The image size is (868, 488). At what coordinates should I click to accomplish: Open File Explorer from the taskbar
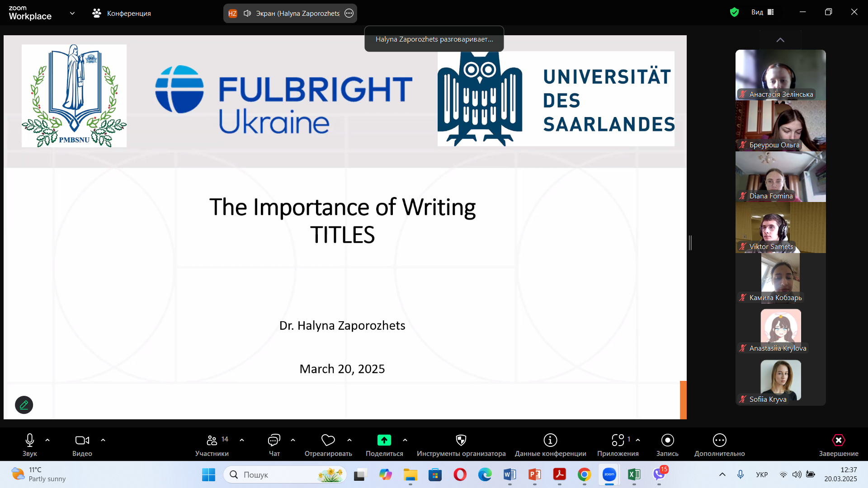(x=410, y=474)
